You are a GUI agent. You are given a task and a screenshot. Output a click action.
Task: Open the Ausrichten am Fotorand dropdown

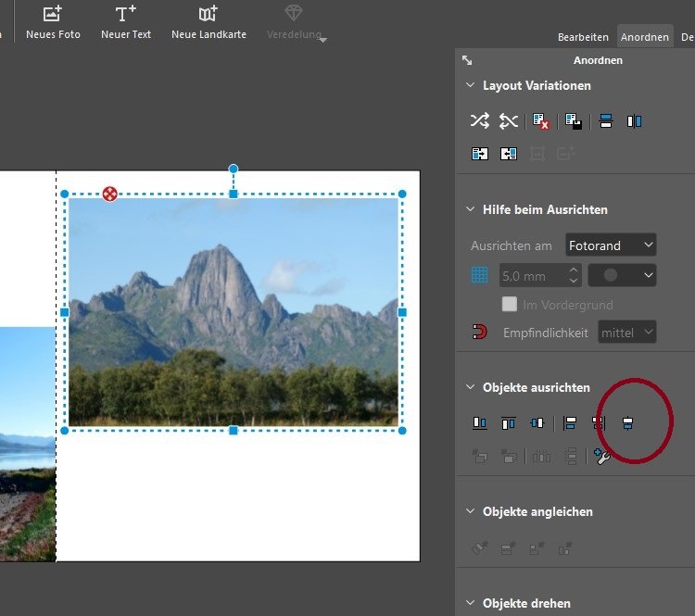611,245
